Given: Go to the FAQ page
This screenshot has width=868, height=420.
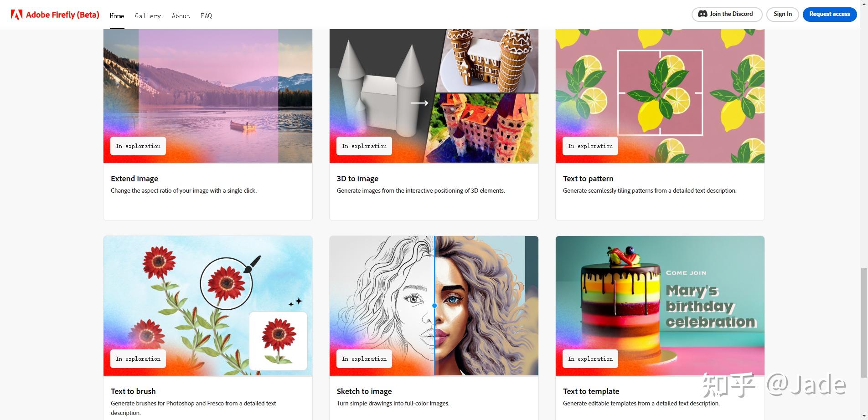Looking at the screenshot, I should [206, 16].
